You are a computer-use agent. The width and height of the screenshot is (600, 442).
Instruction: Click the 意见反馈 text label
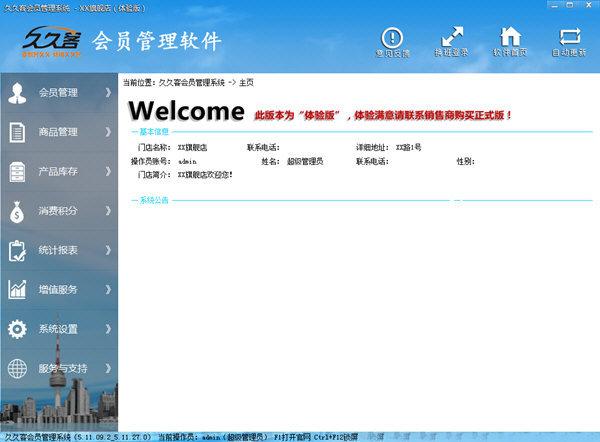point(393,54)
